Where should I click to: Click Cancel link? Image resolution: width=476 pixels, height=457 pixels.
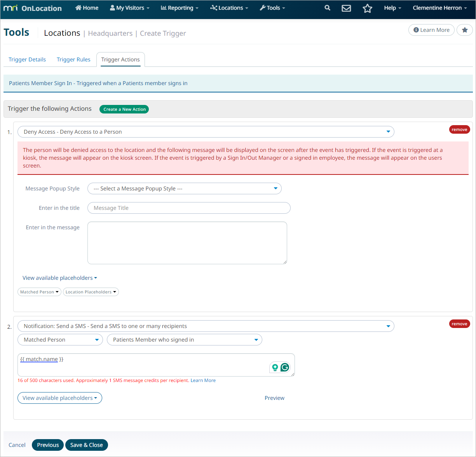click(17, 445)
